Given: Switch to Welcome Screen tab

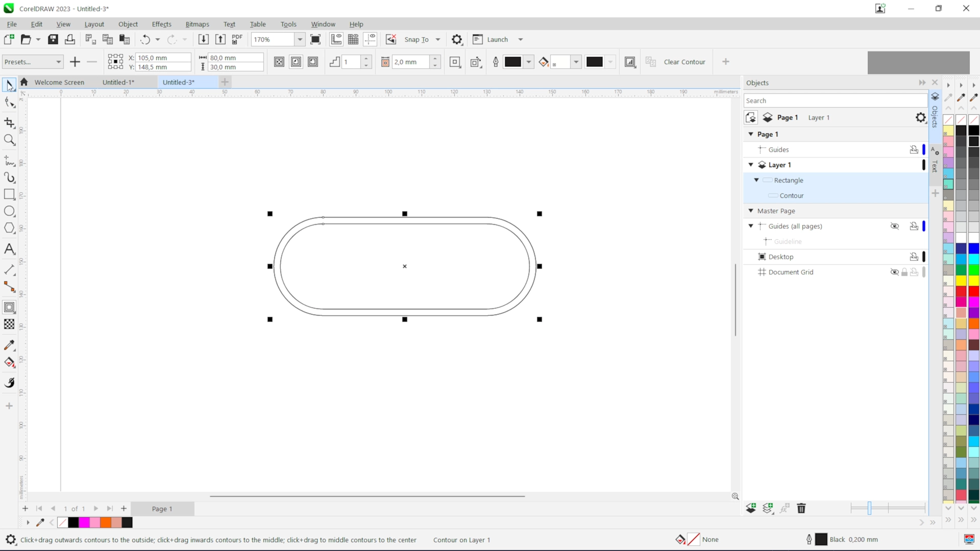Looking at the screenshot, I should tap(59, 82).
